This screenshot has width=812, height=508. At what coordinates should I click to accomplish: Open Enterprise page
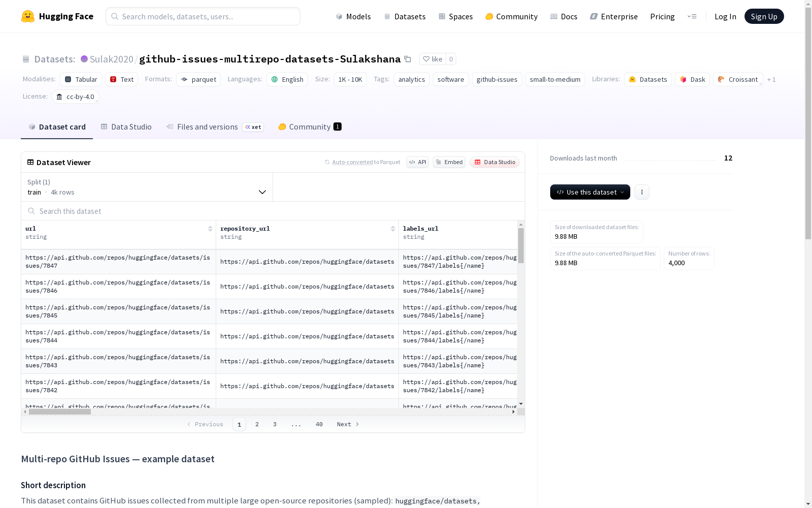click(x=614, y=16)
